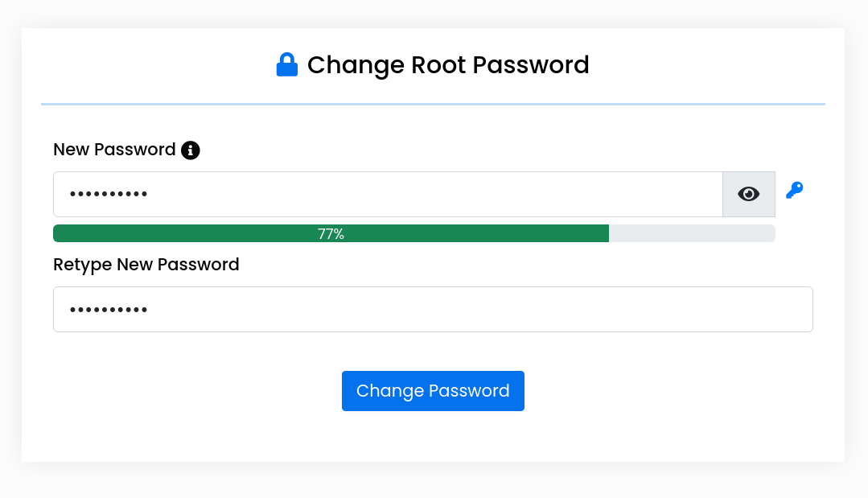Click blank white space right of Change Password button

[x=668, y=391]
